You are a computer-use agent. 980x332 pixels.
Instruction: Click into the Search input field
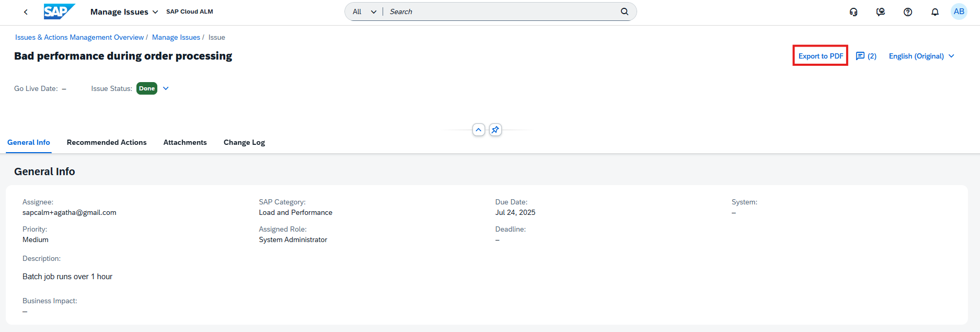(502, 12)
